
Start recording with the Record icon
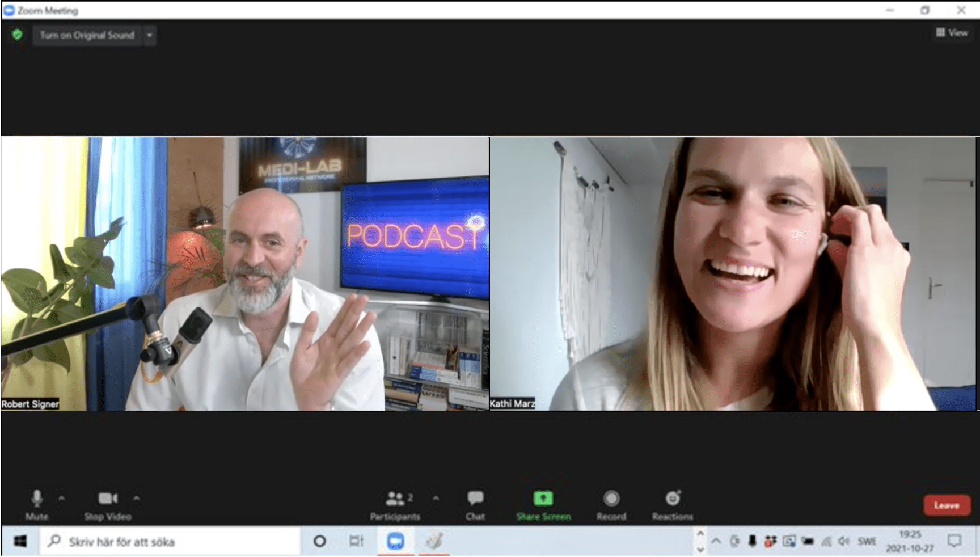click(611, 499)
